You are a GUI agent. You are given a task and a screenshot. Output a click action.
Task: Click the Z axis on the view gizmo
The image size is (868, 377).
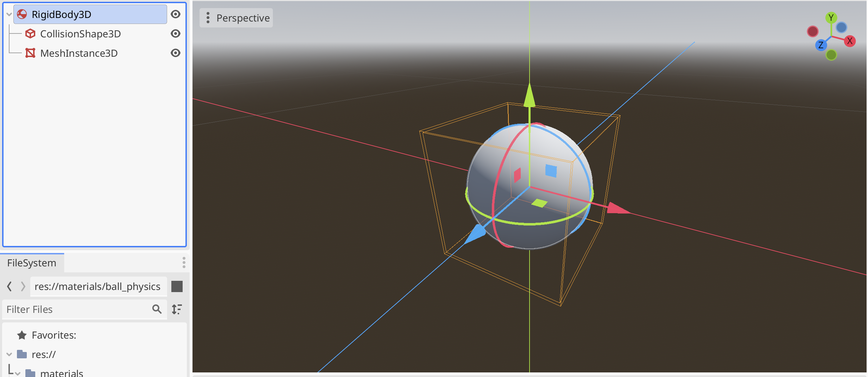pos(821,45)
